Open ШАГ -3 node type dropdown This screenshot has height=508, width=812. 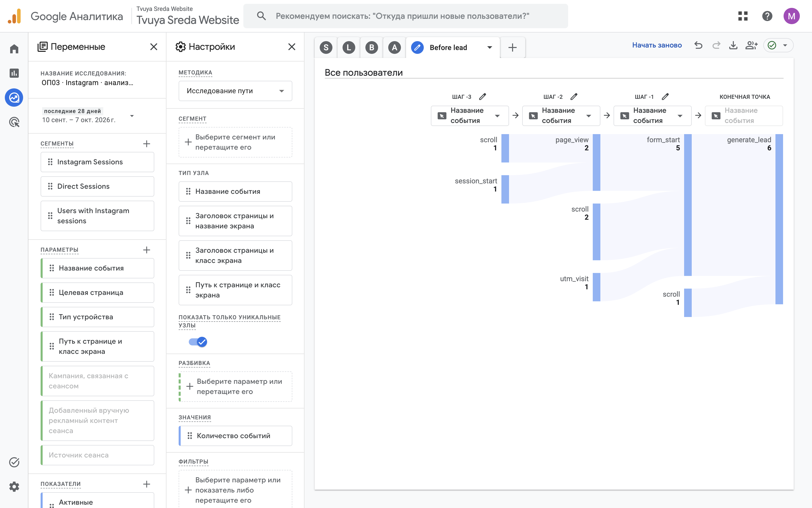tap(469, 116)
